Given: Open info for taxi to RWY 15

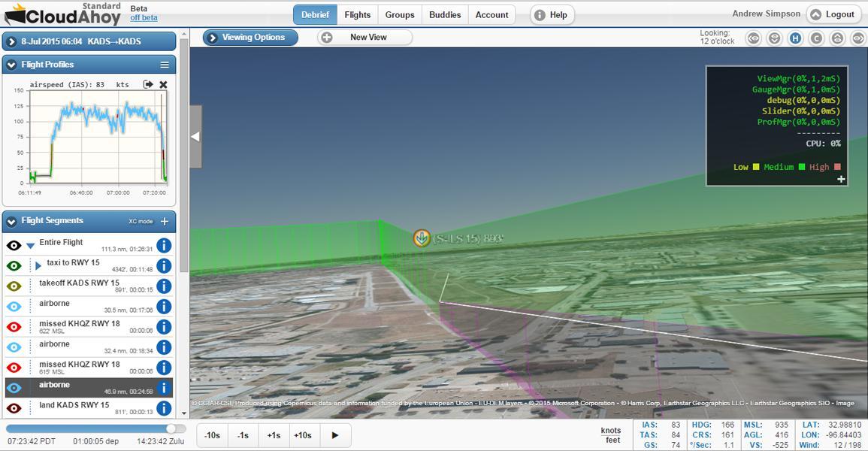Looking at the screenshot, I should click(164, 265).
